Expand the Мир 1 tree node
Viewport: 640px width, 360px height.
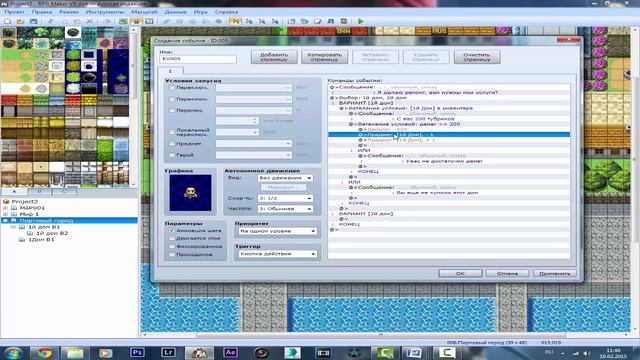pos(5,214)
